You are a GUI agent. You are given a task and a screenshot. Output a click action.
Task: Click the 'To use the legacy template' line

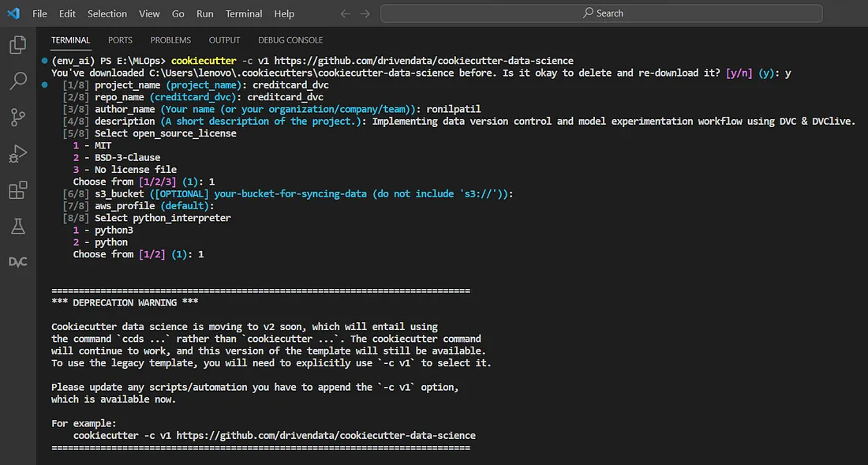[271, 363]
